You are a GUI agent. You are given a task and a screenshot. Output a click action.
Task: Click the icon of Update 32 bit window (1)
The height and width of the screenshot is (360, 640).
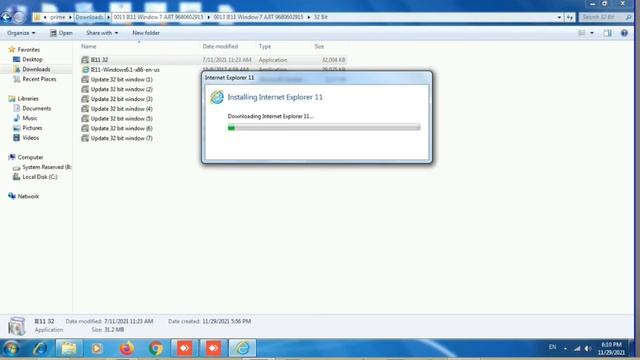click(x=85, y=80)
